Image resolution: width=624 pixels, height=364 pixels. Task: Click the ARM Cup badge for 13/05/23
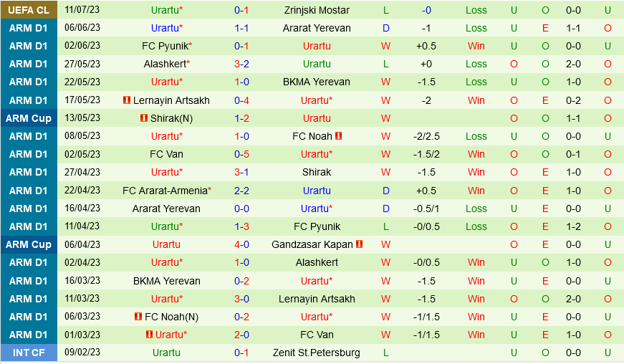click(x=29, y=118)
